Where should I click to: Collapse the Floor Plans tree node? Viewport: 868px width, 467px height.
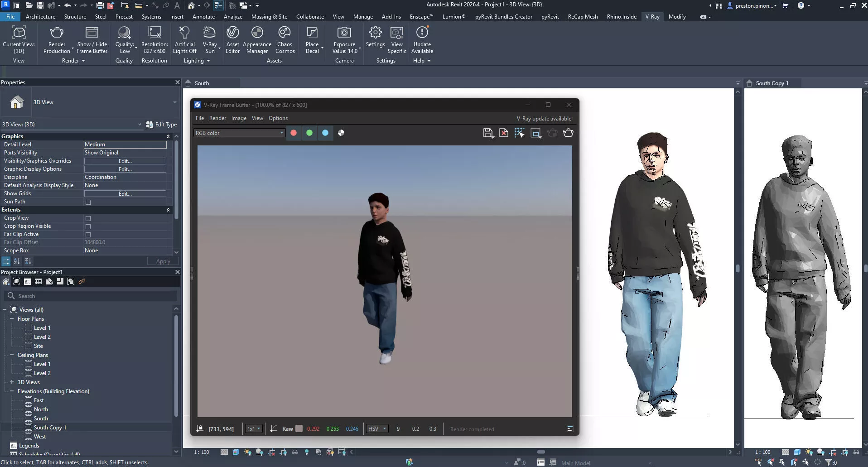[12, 319]
